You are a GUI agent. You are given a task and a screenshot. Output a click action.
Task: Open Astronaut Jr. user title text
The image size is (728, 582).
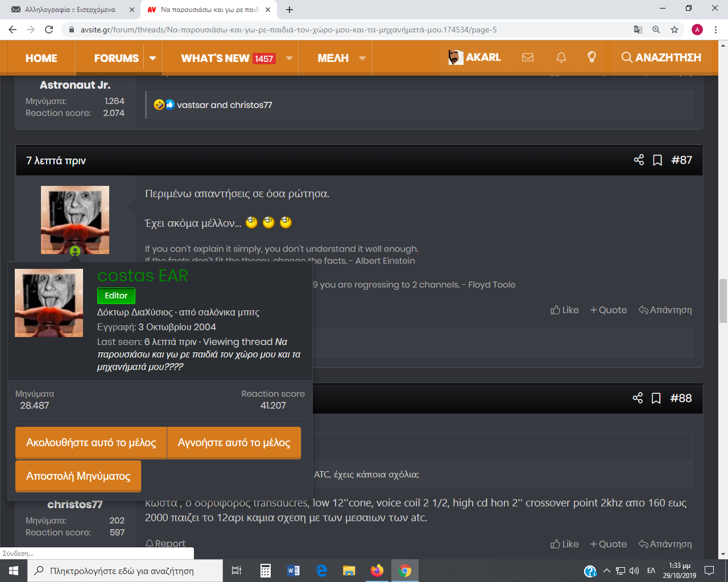(75, 85)
